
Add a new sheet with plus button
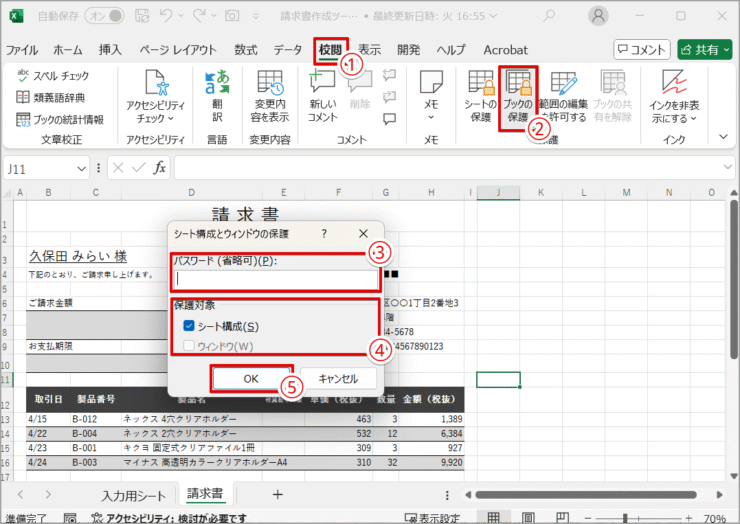[x=278, y=494]
